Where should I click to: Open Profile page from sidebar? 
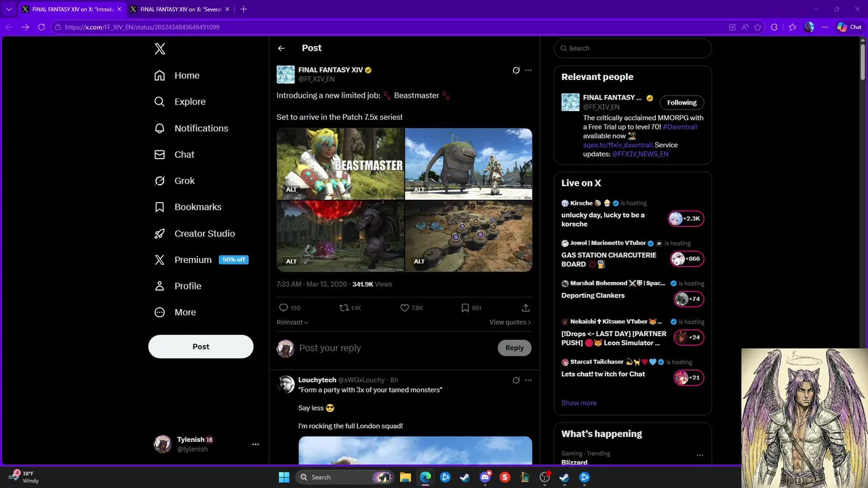pyautogui.click(x=178, y=286)
